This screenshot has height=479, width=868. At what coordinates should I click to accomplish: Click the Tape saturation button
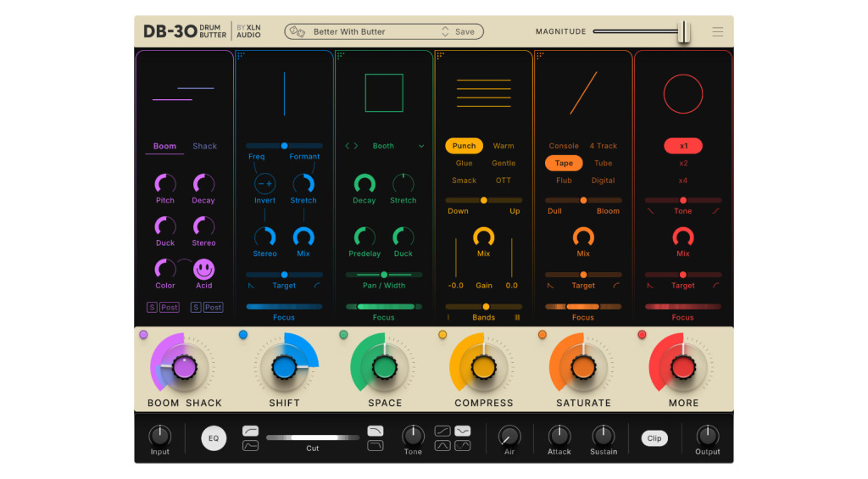564,163
